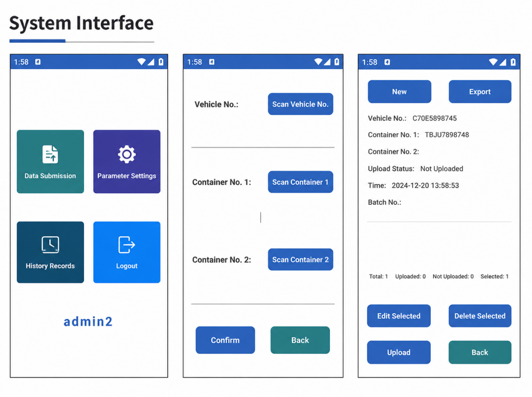Click 'Vehicle No.:' label on the scan screen
The height and width of the screenshot is (397, 532).
click(216, 104)
